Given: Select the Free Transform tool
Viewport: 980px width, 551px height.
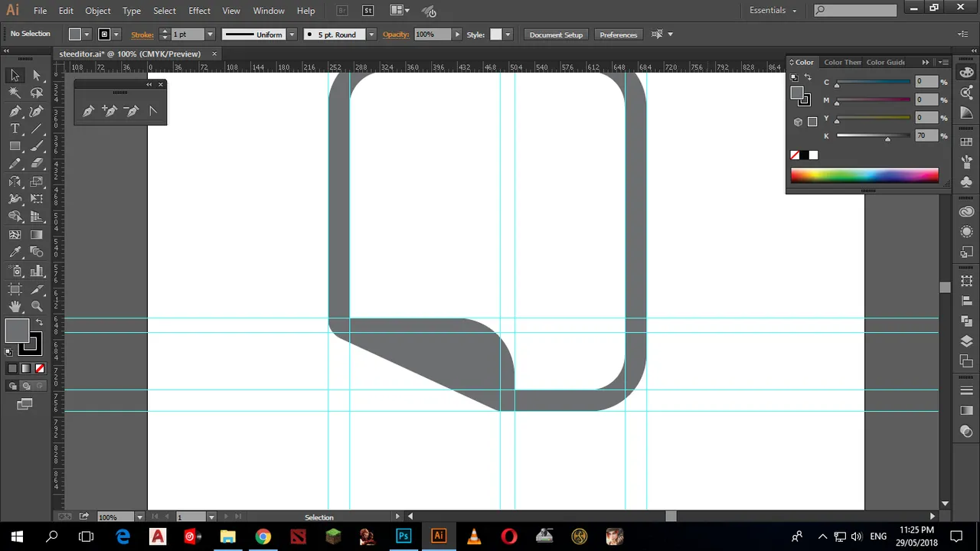Looking at the screenshot, I should (x=36, y=199).
